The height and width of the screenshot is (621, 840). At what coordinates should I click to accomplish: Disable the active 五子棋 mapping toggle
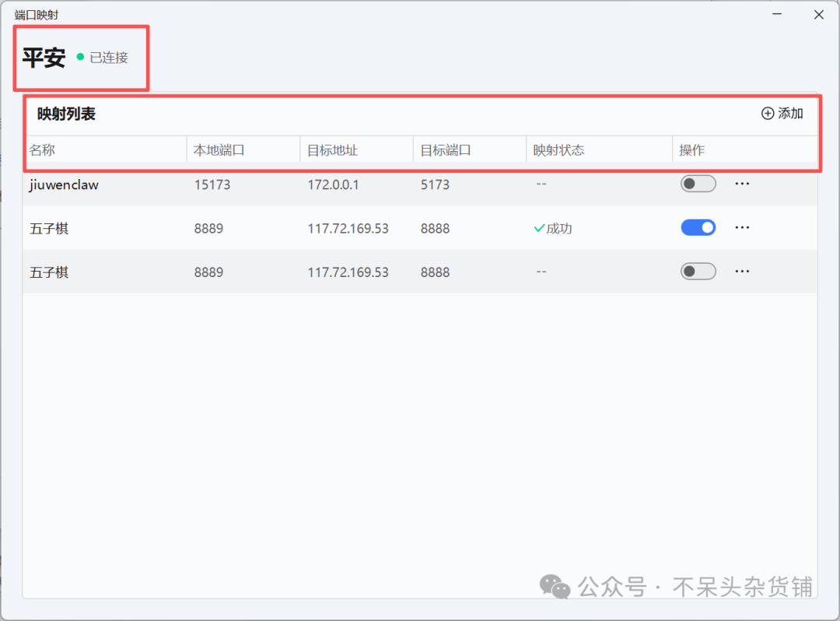pos(698,228)
